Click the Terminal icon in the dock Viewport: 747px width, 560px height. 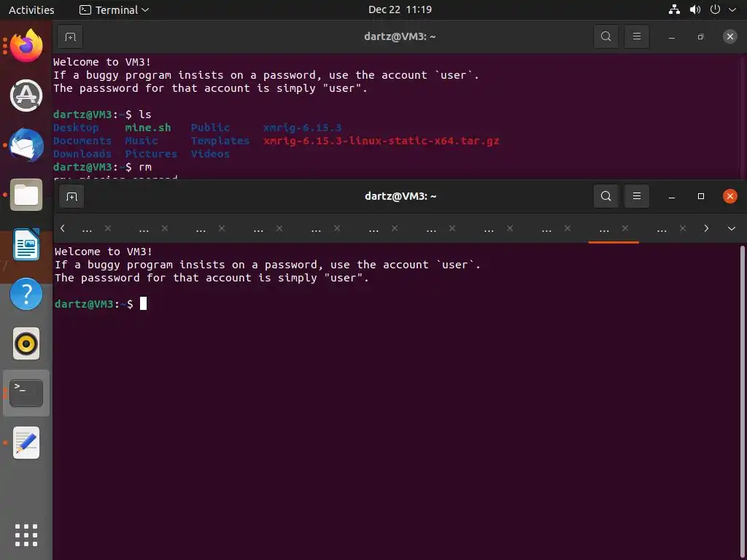click(26, 393)
